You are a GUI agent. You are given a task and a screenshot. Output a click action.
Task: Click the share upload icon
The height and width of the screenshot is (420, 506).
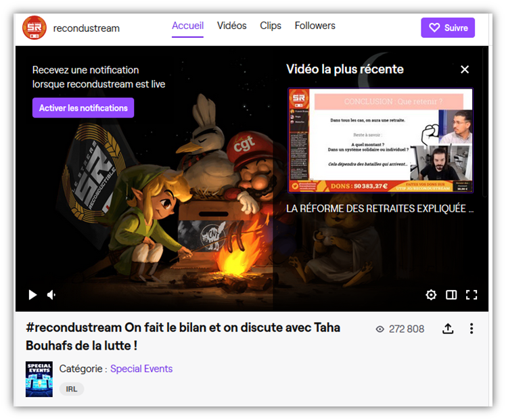click(448, 329)
